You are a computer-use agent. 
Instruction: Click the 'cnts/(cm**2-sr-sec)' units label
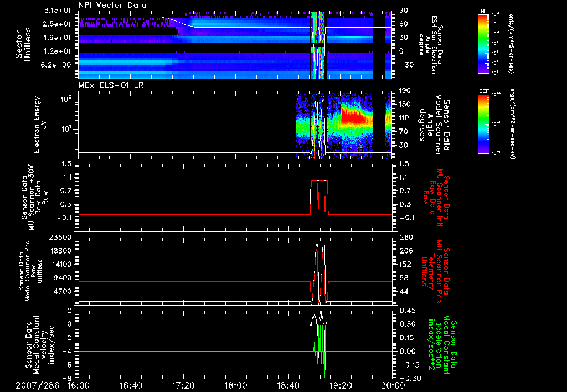[511, 43]
